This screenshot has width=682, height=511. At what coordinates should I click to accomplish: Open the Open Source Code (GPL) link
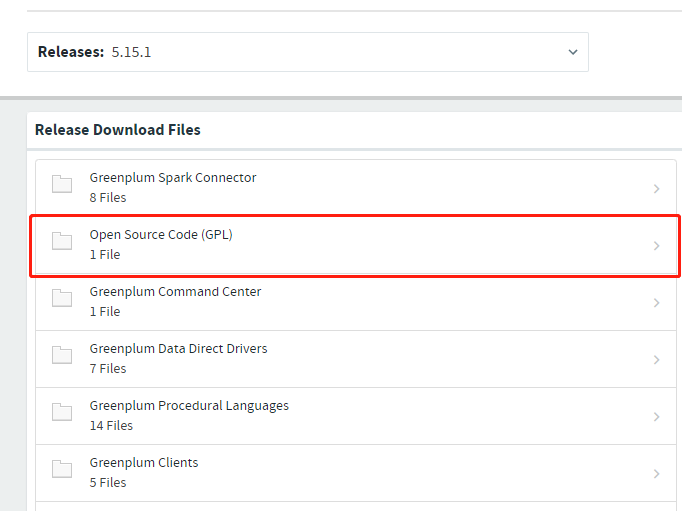coord(161,235)
